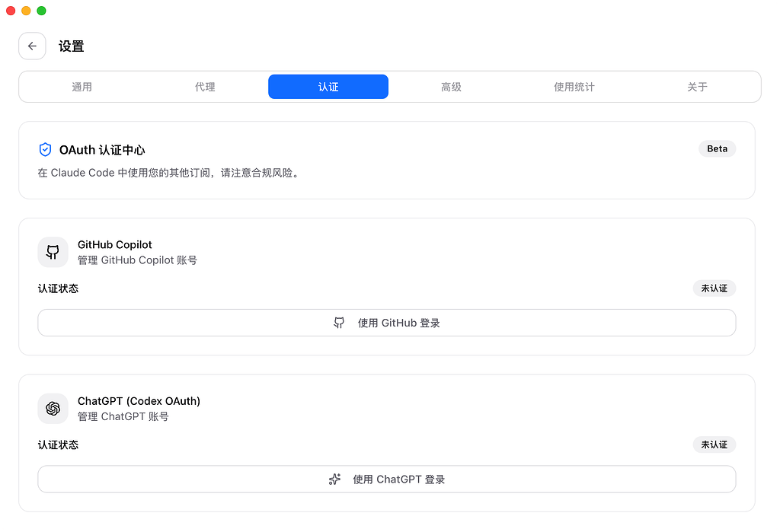Minimize window with yellow button
The height and width of the screenshot is (532, 780).
pyautogui.click(x=27, y=11)
